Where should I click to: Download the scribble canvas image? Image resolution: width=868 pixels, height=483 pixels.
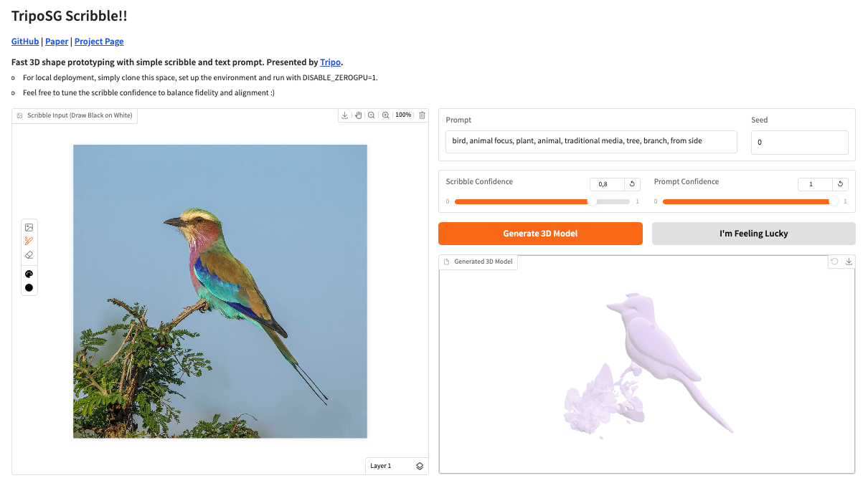345,115
